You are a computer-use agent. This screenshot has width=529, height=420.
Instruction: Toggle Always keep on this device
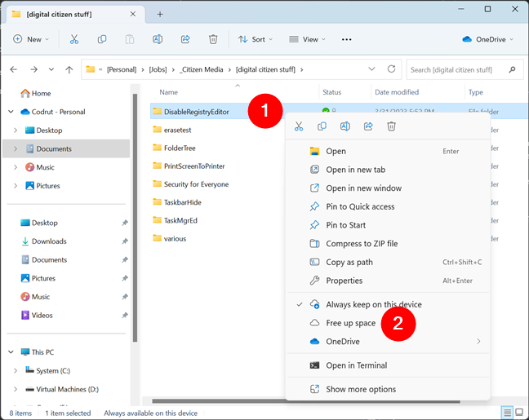374,304
